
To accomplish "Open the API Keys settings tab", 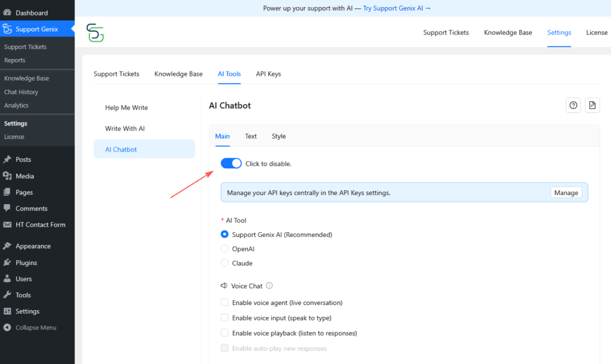I will (x=269, y=74).
